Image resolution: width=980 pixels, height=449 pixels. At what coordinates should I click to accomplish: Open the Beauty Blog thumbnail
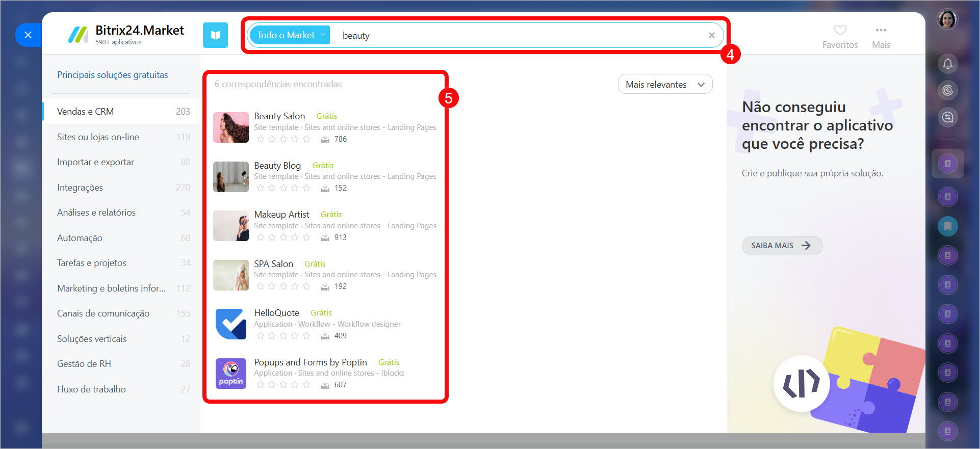(231, 177)
